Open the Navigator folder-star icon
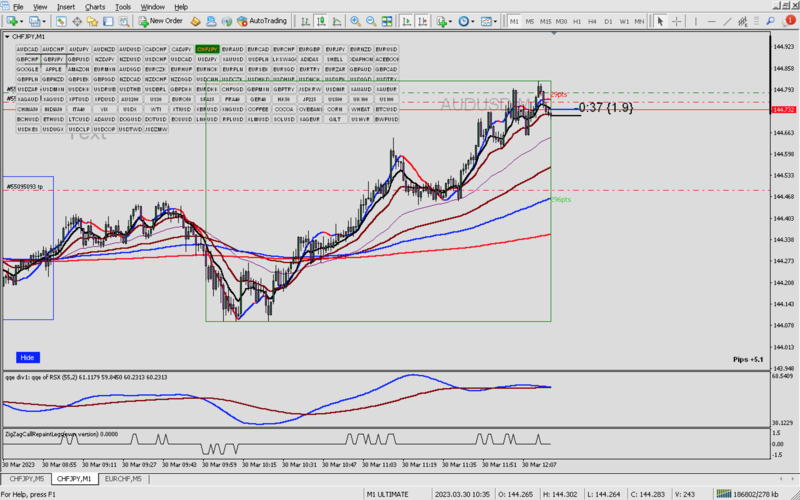Viewport: 800px width, 500px height. click(x=92, y=21)
